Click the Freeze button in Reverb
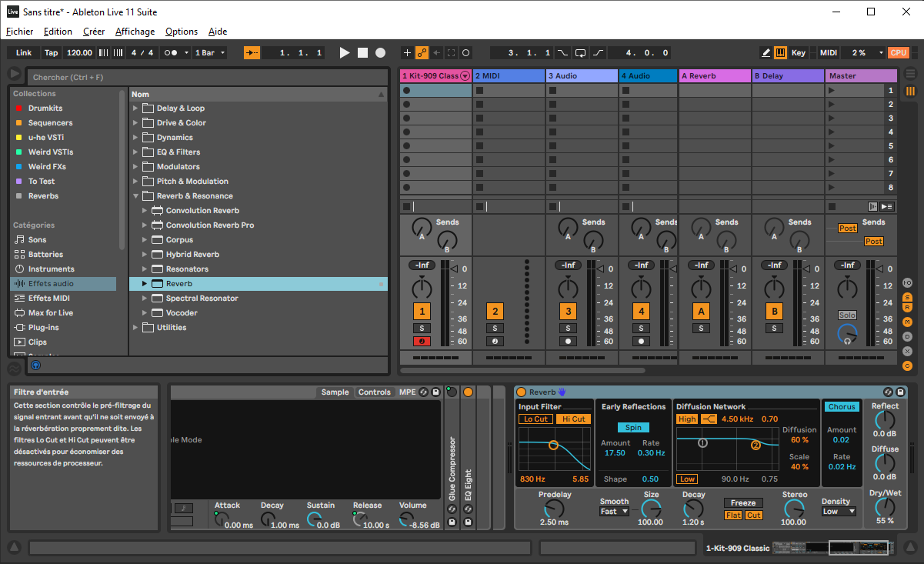 [x=742, y=503]
